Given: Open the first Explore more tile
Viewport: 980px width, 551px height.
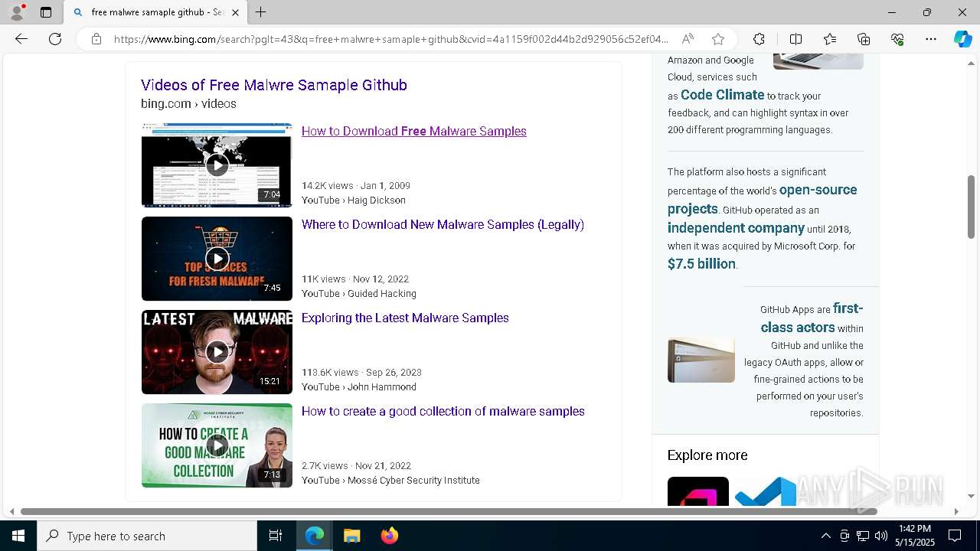Looking at the screenshot, I should click(x=697, y=491).
